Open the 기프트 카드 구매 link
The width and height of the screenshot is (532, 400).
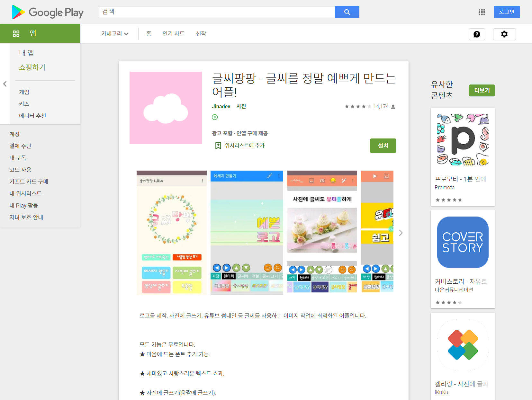(x=29, y=182)
